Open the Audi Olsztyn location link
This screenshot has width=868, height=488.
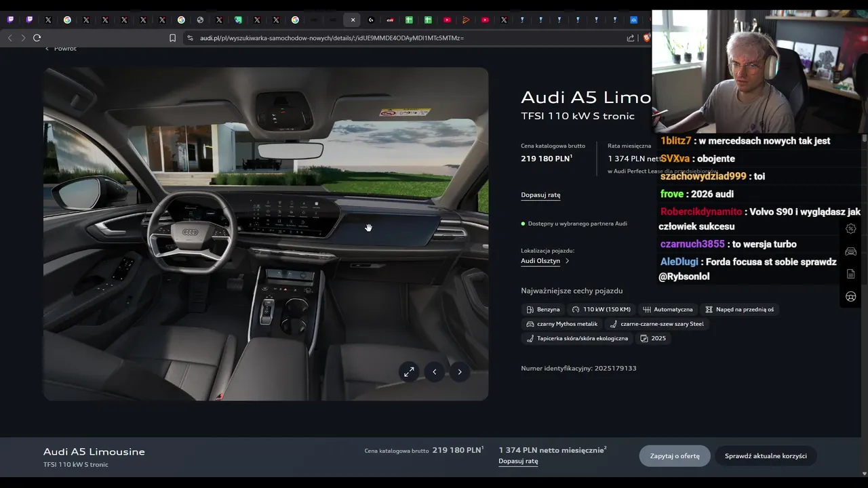click(x=540, y=260)
